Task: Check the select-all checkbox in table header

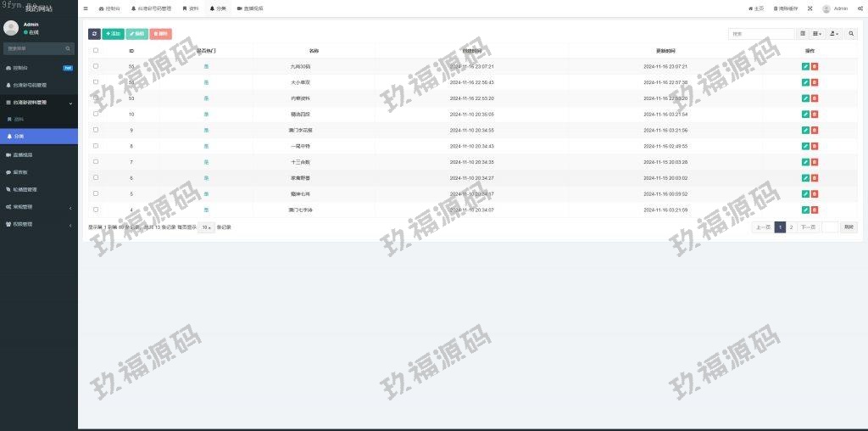Action: (96, 51)
